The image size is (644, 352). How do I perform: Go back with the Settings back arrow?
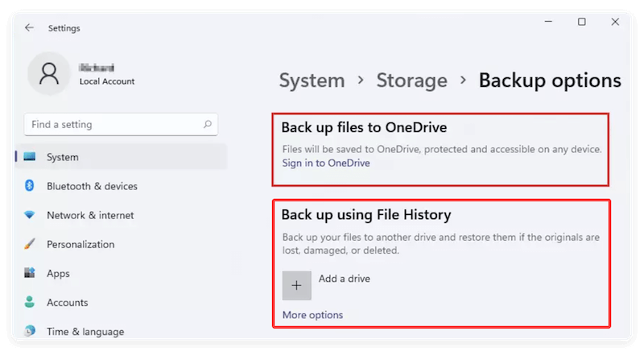pos(29,27)
